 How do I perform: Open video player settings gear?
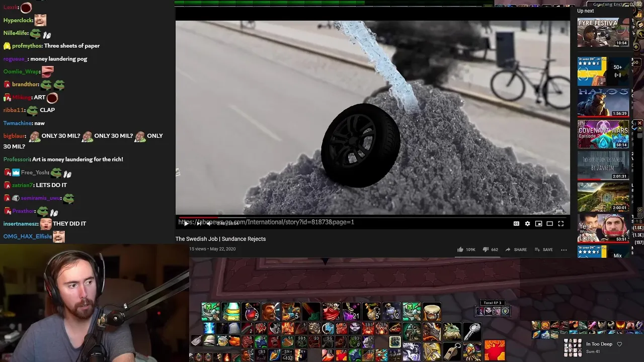click(x=527, y=224)
